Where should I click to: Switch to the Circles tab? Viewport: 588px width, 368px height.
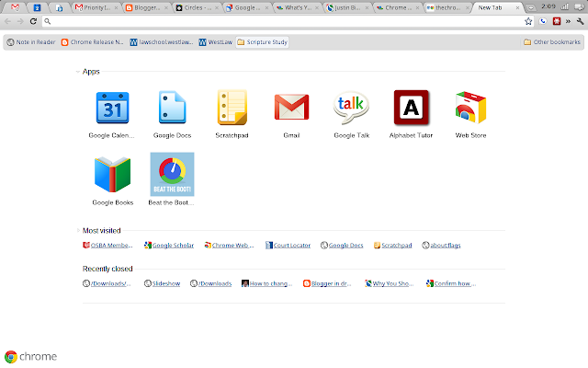[x=197, y=7]
